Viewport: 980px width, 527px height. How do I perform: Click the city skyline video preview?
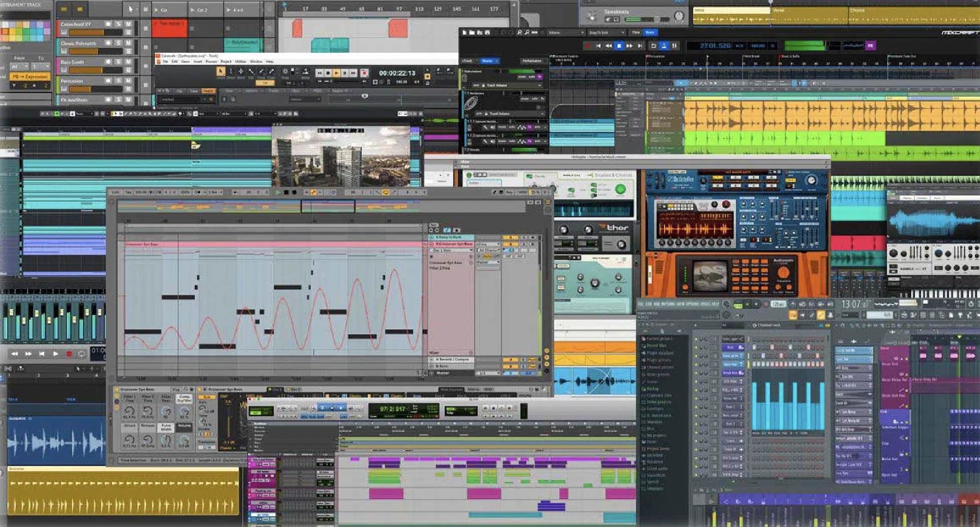coord(341,157)
